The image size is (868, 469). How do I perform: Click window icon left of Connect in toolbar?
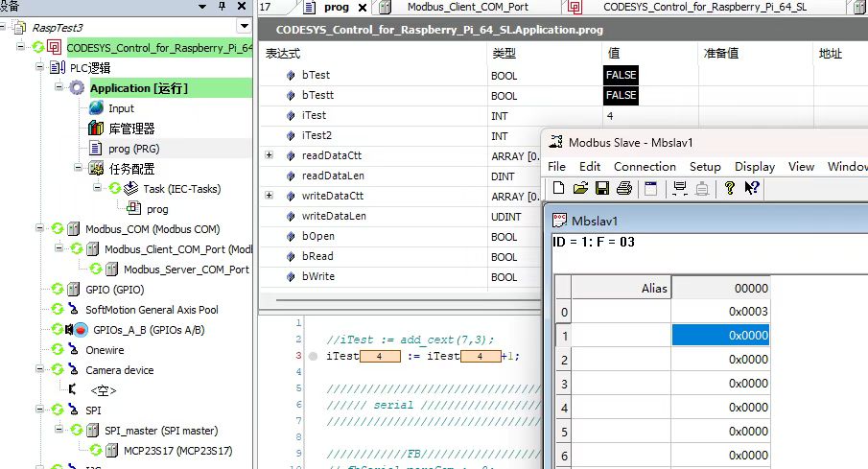click(x=651, y=188)
